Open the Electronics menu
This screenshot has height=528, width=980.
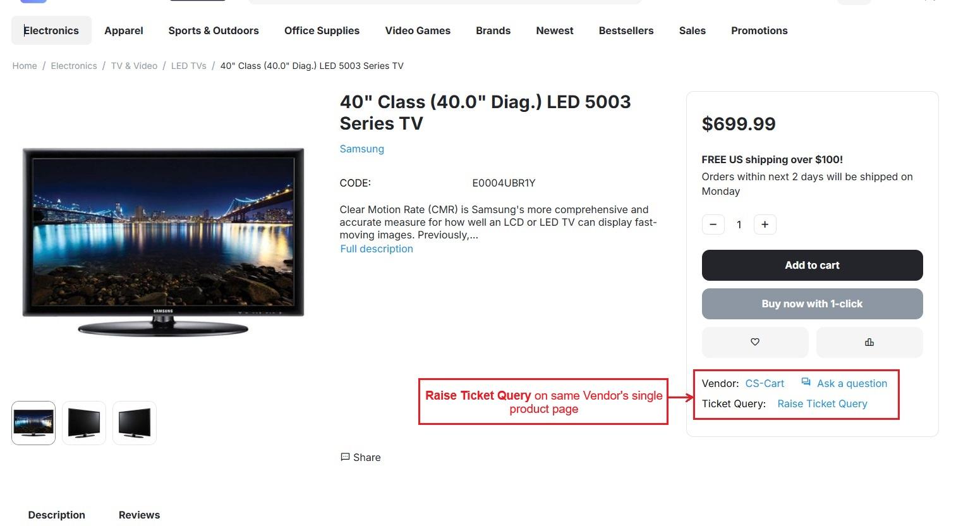point(51,30)
